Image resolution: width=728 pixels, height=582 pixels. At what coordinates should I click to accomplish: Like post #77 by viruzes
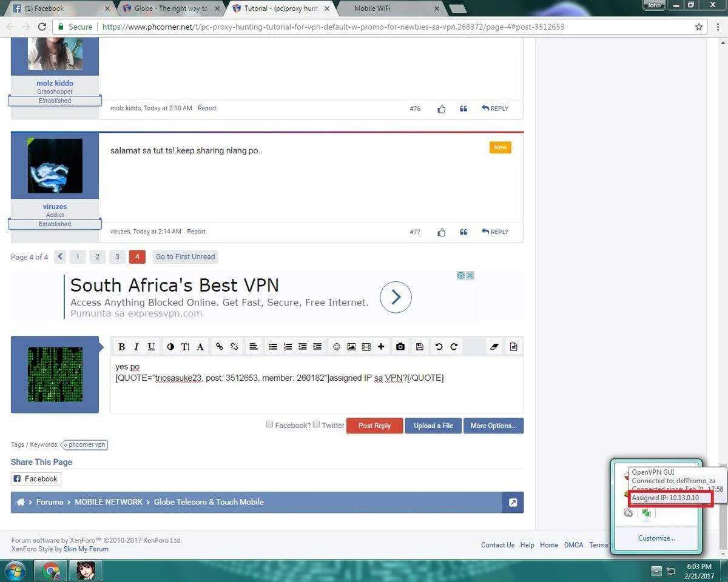coord(441,232)
